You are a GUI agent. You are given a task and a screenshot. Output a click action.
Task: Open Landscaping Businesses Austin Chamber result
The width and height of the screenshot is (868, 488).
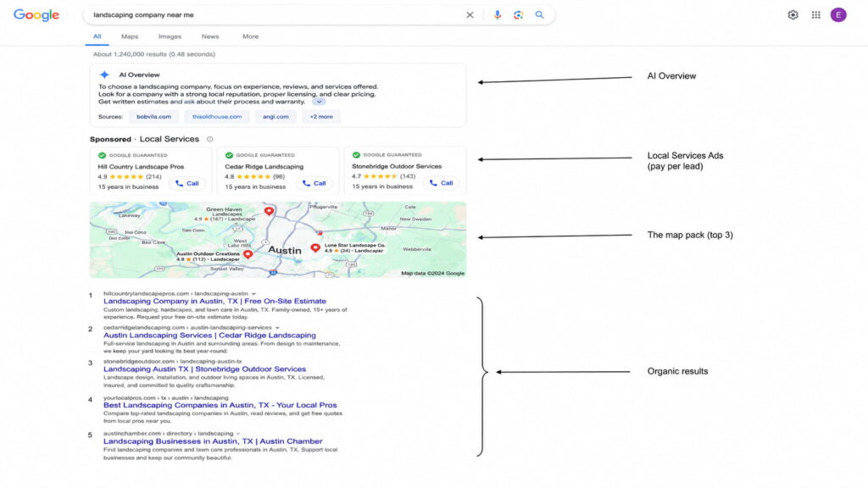[x=213, y=441]
